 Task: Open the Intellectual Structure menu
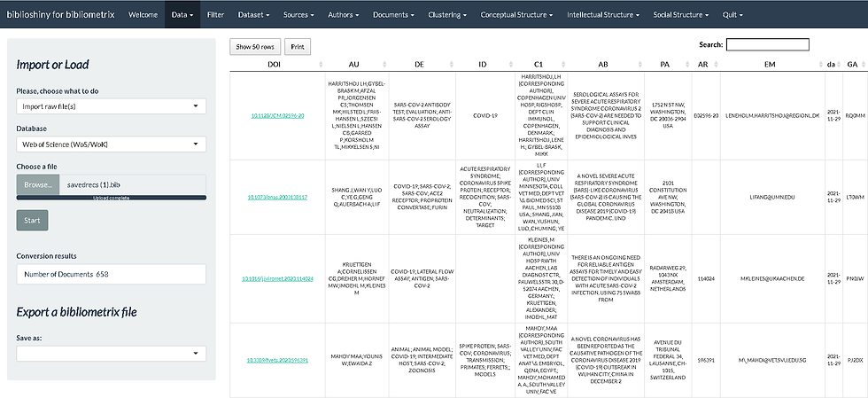(603, 15)
